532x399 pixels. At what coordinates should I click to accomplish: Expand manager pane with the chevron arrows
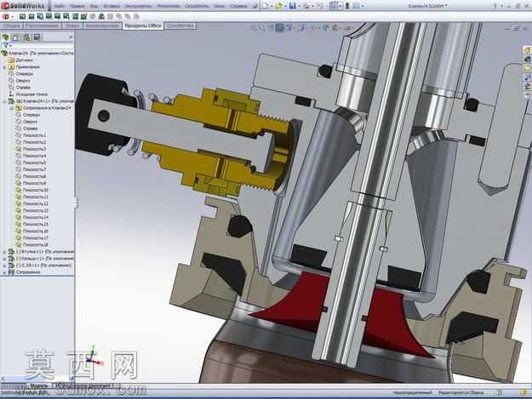tap(71, 37)
